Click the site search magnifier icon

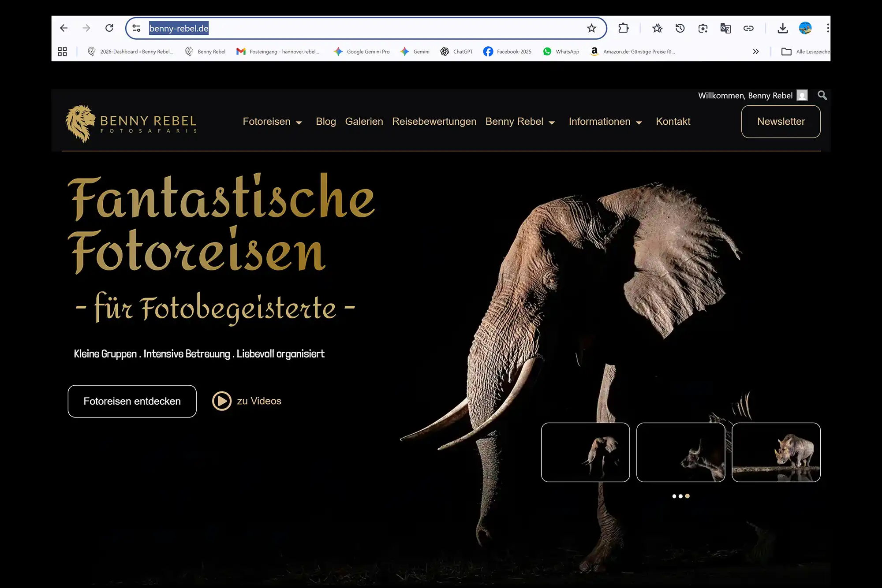click(822, 95)
